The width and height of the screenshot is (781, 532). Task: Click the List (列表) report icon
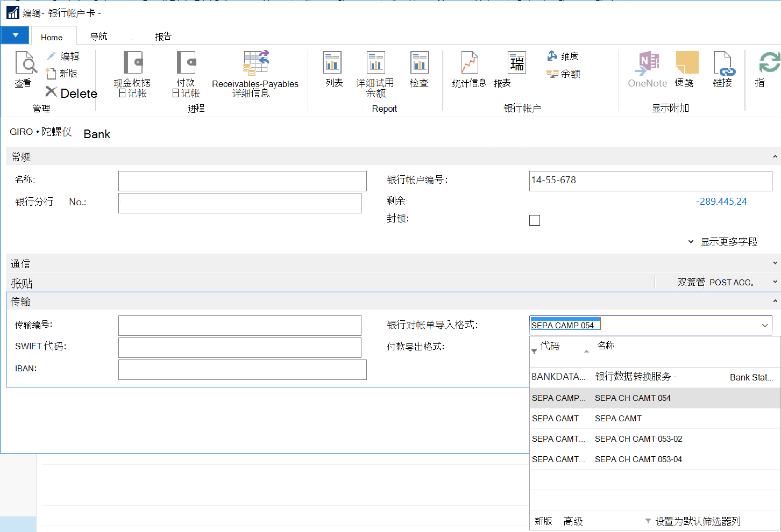(x=332, y=63)
